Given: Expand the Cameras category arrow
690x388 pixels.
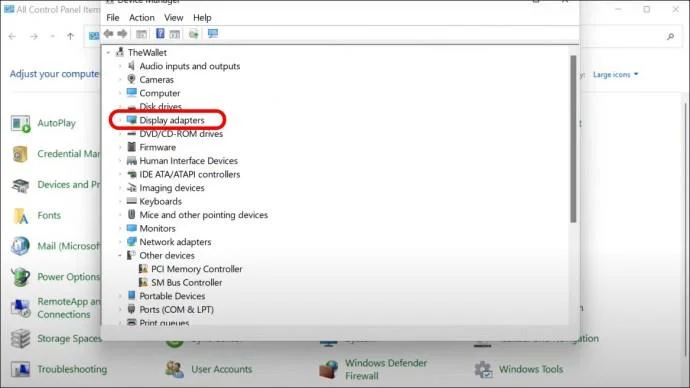Looking at the screenshot, I should tap(120, 80).
